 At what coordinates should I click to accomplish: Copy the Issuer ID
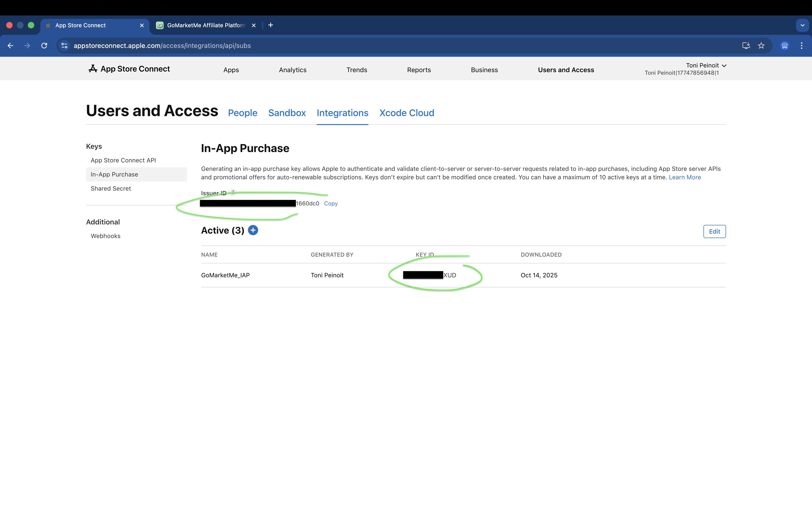330,203
